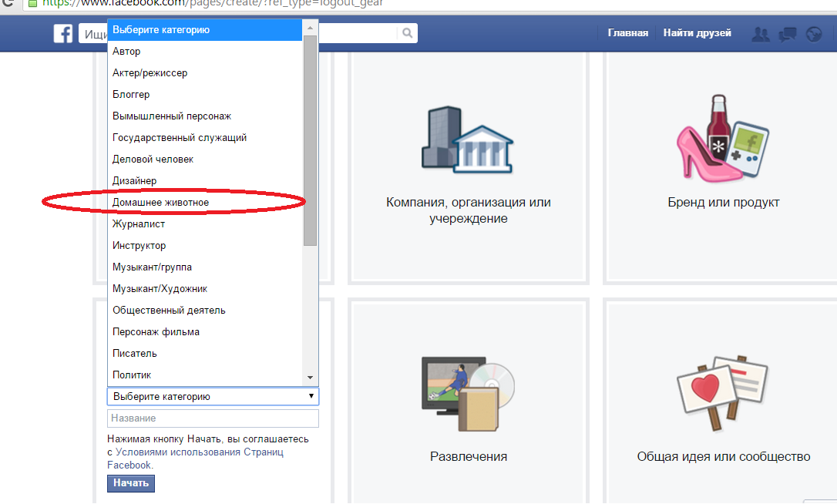Open the notifications globe icon
Viewport: 837px width, 504px height.
coord(812,34)
